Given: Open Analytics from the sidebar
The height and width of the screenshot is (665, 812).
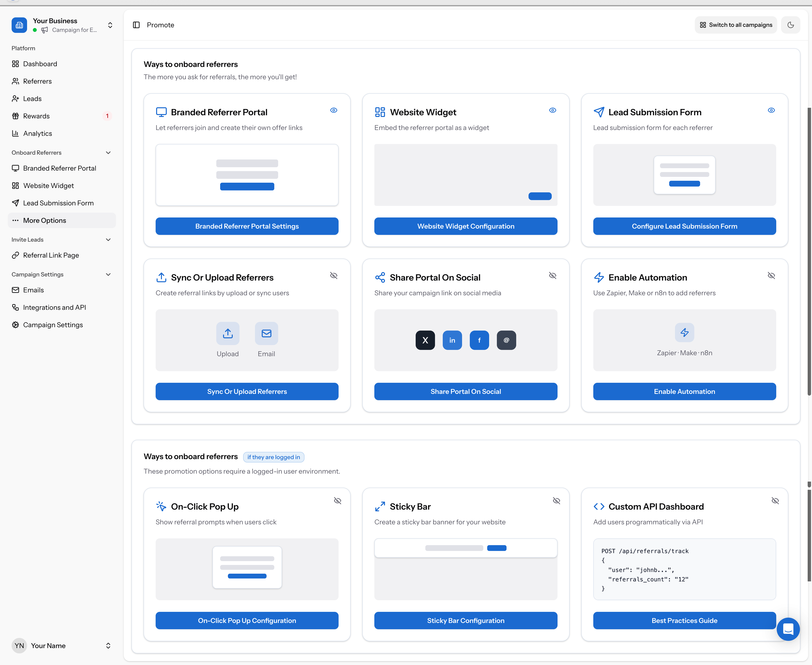Looking at the screenshot, I should [37, 133].
